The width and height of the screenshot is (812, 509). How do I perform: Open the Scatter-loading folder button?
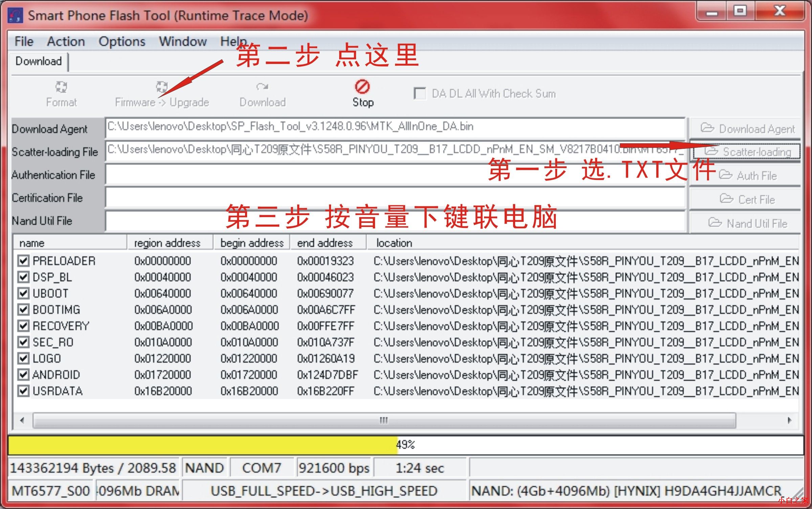746,152
